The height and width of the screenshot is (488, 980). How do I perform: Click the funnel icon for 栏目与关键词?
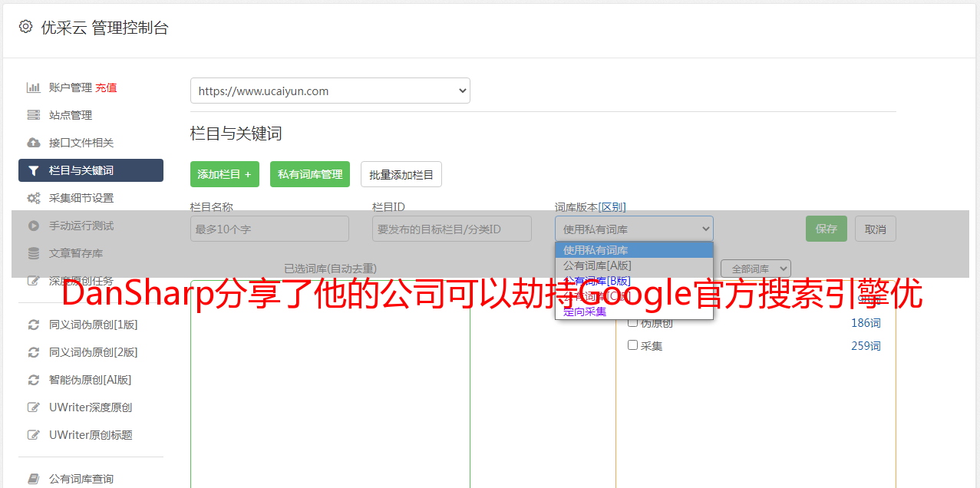34,170
